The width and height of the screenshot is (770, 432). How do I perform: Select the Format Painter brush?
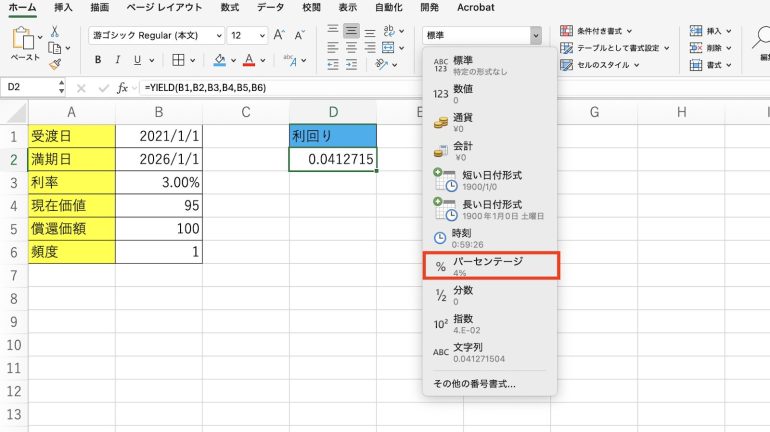(x=55, y=64)
